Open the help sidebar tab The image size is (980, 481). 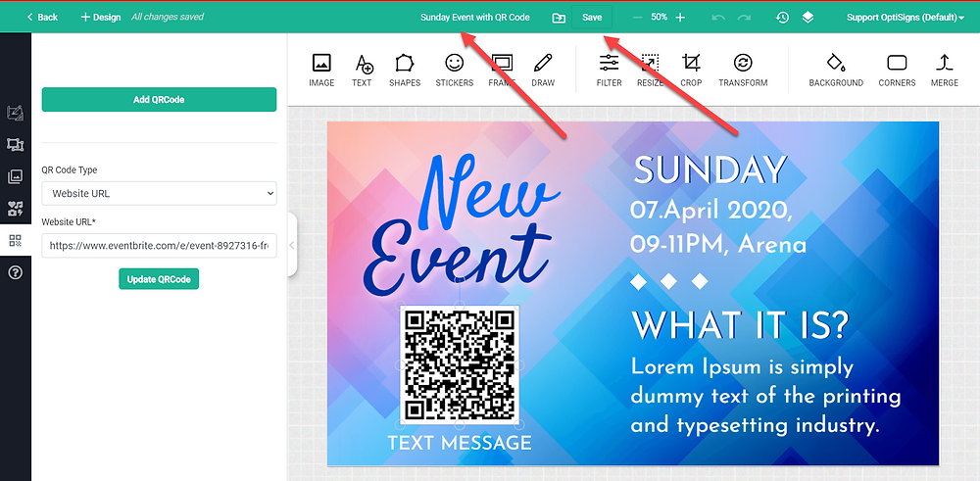click(16, 273)
